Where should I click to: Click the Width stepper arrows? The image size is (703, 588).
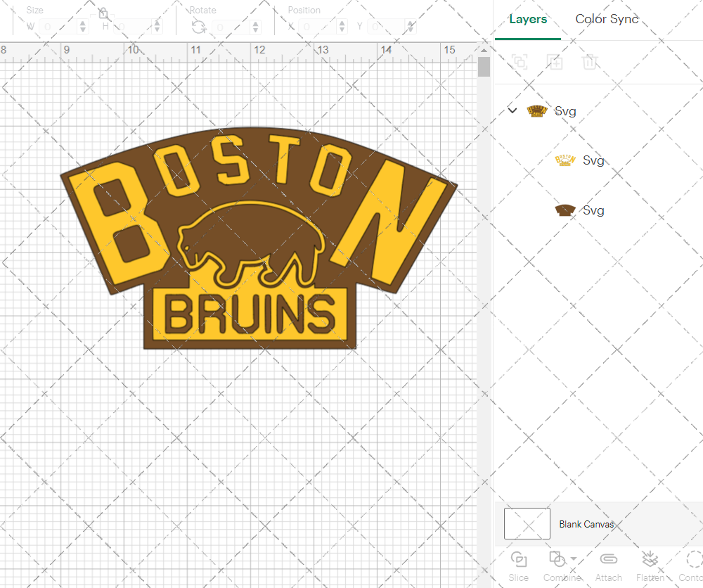pos(82,27)
